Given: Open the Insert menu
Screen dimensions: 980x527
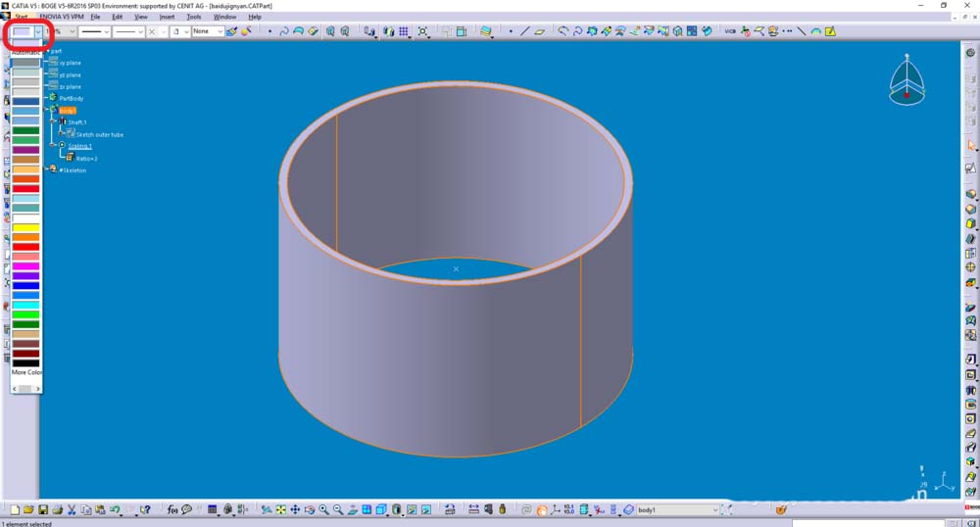Looking at the screenshot, I should point(167,17).
